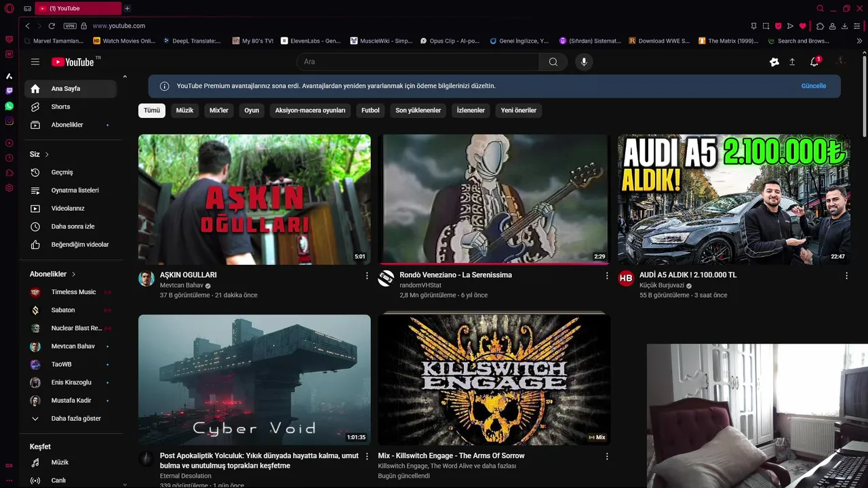The height and width of the screenshot is (488, 868).
Task: Open the Killswitch Engage mix thumbnail
Action: pos(494,380)
